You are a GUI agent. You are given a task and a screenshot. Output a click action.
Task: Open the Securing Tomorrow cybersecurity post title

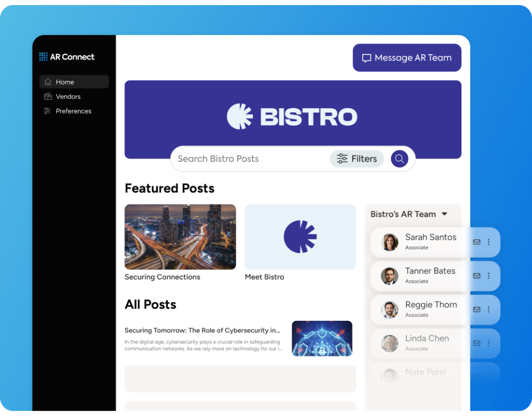coord(203,330)
